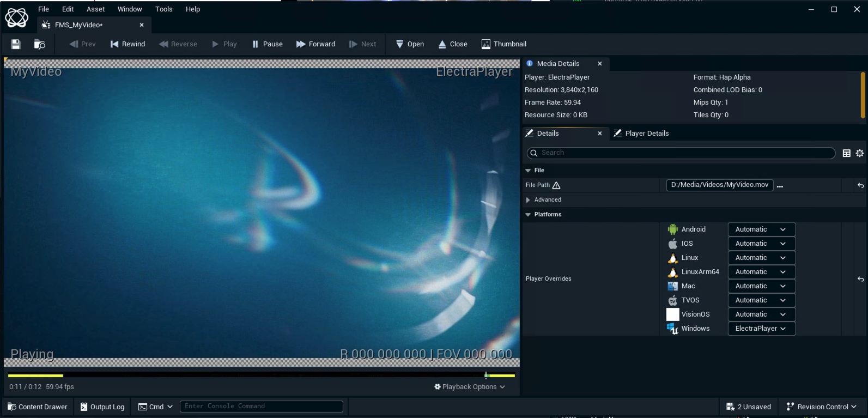Click the Media Details panel scrollbar

(863, 95)
